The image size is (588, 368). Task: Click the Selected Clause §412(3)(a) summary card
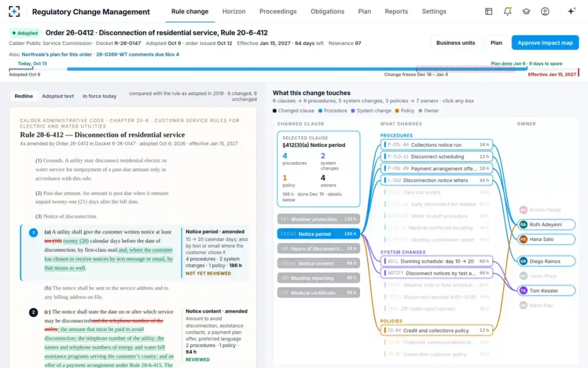click(x=318, y=169)
